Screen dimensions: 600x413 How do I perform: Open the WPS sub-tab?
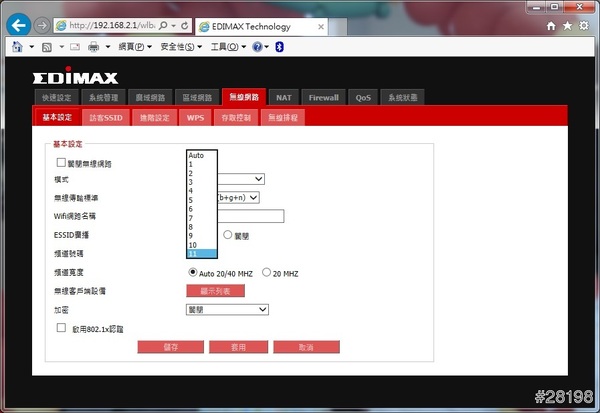point(194,117)
